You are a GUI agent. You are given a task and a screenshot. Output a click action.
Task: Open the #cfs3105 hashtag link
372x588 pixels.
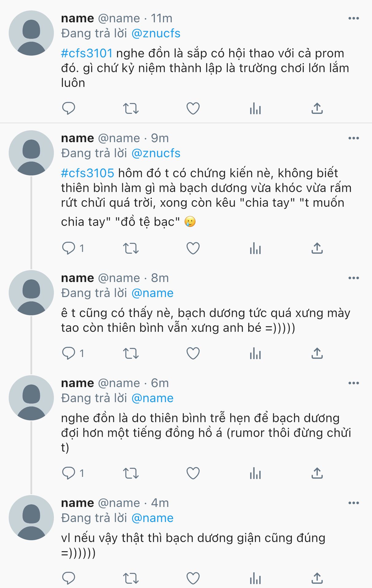88,173
